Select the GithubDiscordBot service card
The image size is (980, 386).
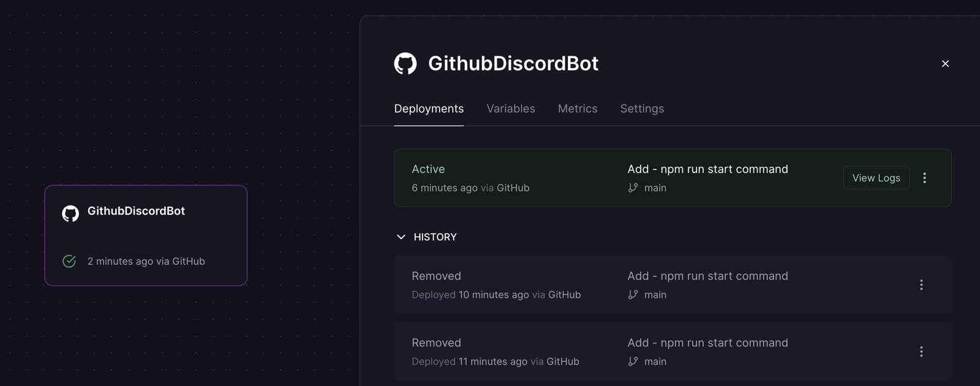click(146, 236)
